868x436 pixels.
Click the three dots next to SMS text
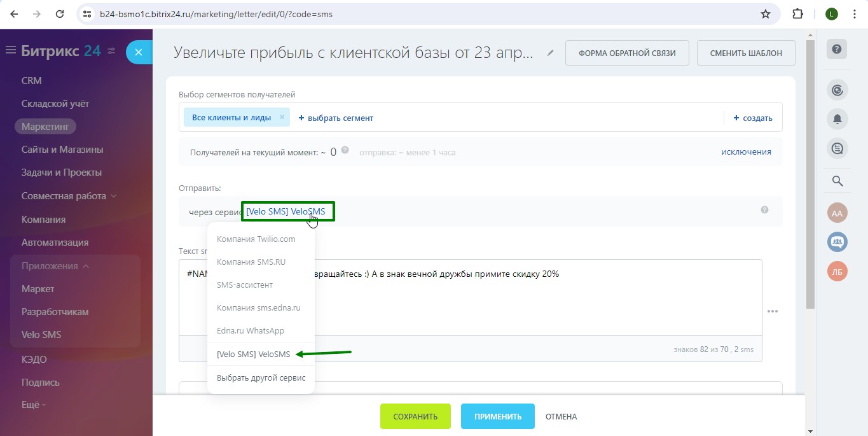[773, 311]
